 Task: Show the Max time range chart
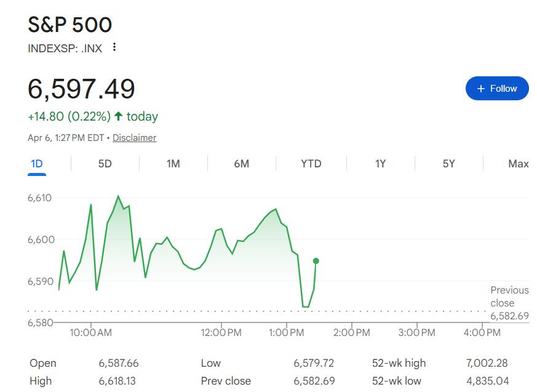[518, 164]
